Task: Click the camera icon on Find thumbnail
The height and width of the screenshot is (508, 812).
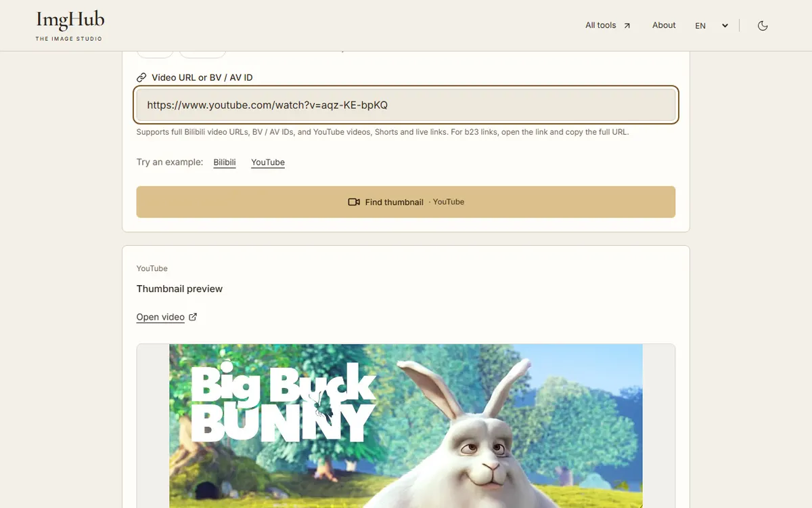Action: pyautogui.click(x=353, y=202)
